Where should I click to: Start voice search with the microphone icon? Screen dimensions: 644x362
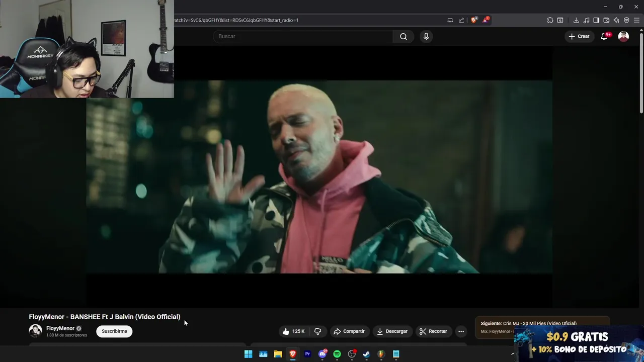[426, 36]
